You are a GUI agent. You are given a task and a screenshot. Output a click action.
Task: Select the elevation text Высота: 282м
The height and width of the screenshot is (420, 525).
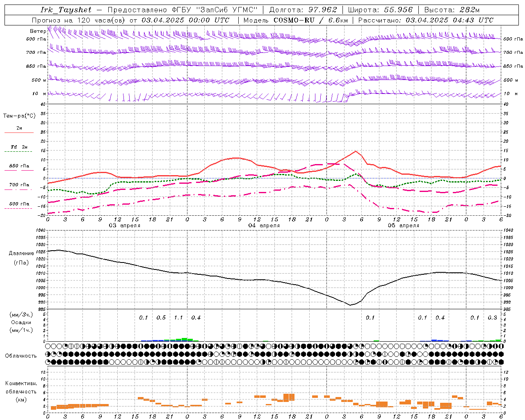tap(452, 10)
